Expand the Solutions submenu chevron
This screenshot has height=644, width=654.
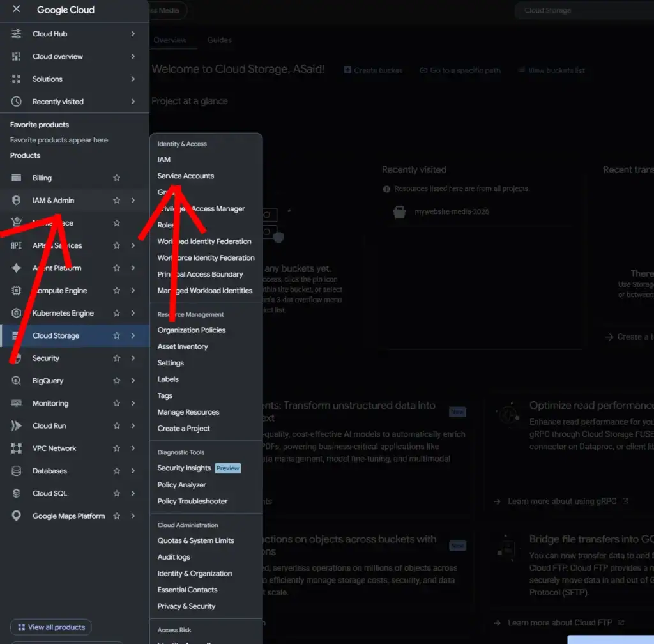[133, 79]
